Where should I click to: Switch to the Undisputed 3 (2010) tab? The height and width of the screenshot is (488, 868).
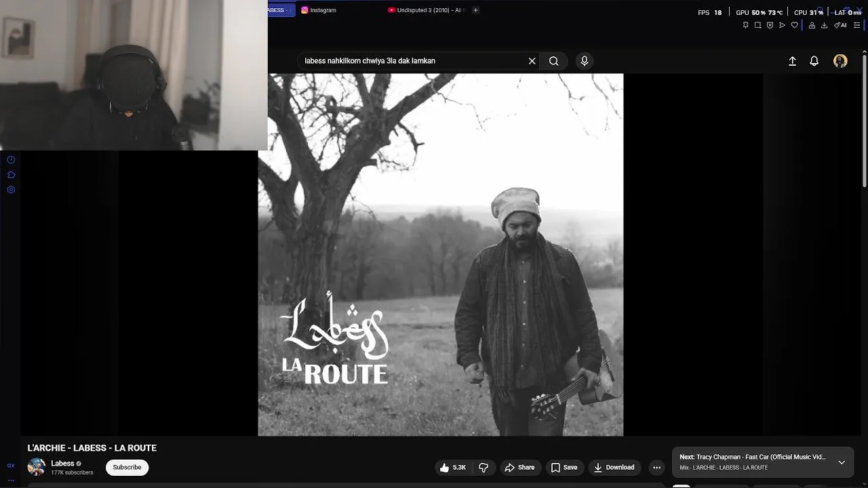(x=427, y=10)
